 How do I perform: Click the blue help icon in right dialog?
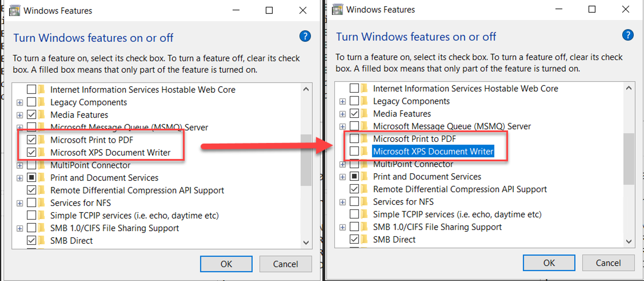[628, 35]
